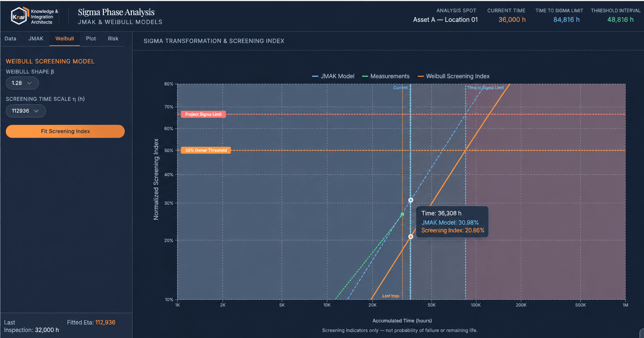Click the Accumulated Time (hours) axis label
Viewport: 644px width, 338px height.
coord(402,321)
